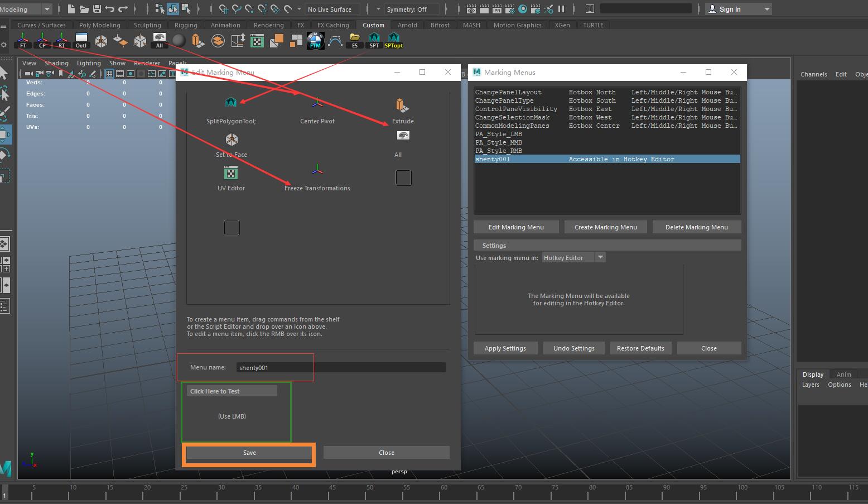Viewport: 868px width, 504px height.
Task: Open the viewport Shading menu
Action: pos(56,63)
